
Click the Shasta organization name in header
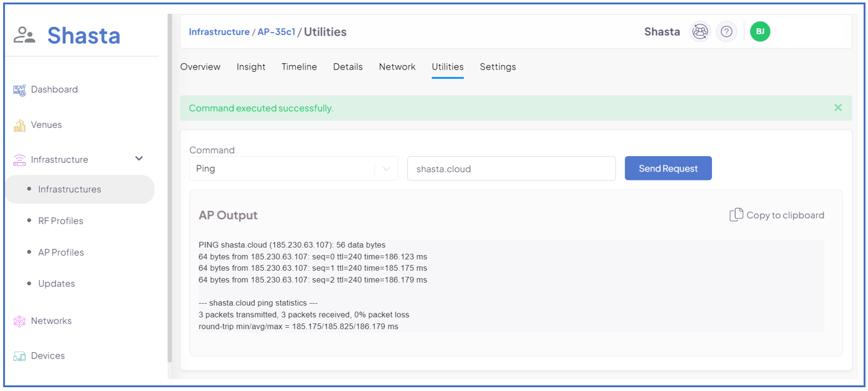[662, 32]
